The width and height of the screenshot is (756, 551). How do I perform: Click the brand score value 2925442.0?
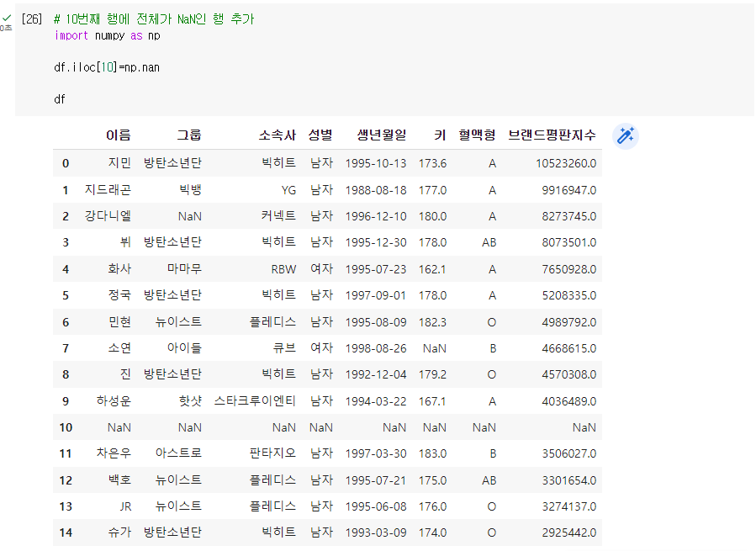569,532
